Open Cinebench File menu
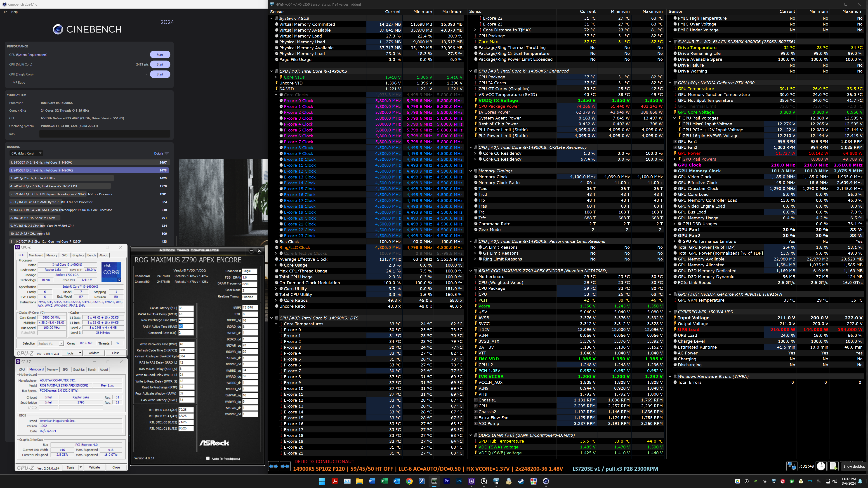 click(5, 12)
